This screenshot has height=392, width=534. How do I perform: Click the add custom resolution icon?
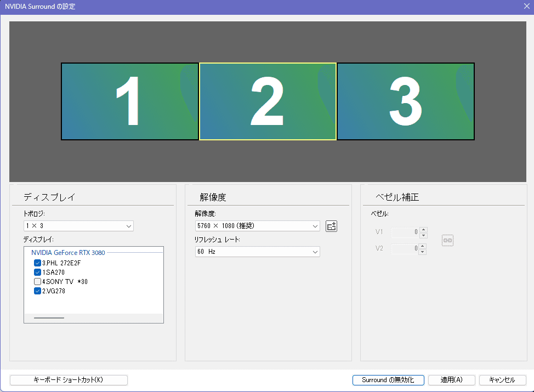pyautogui.click(x=331, y=226)
